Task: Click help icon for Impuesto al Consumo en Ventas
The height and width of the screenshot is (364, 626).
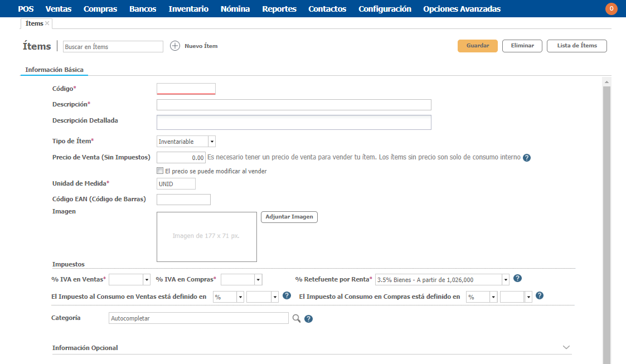Action: [x=287, y=296]
